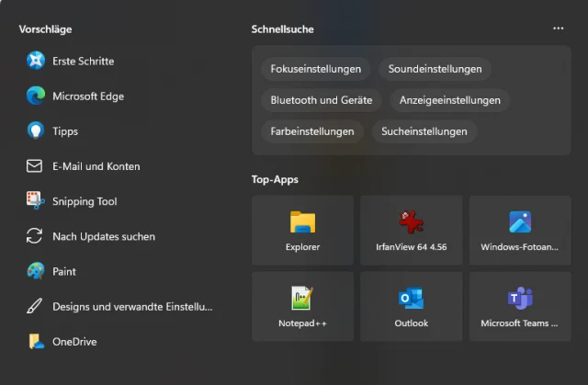Choose the Anzeigeeinstellungen chip
Screen dimensions: 588x385
[449, 100]
